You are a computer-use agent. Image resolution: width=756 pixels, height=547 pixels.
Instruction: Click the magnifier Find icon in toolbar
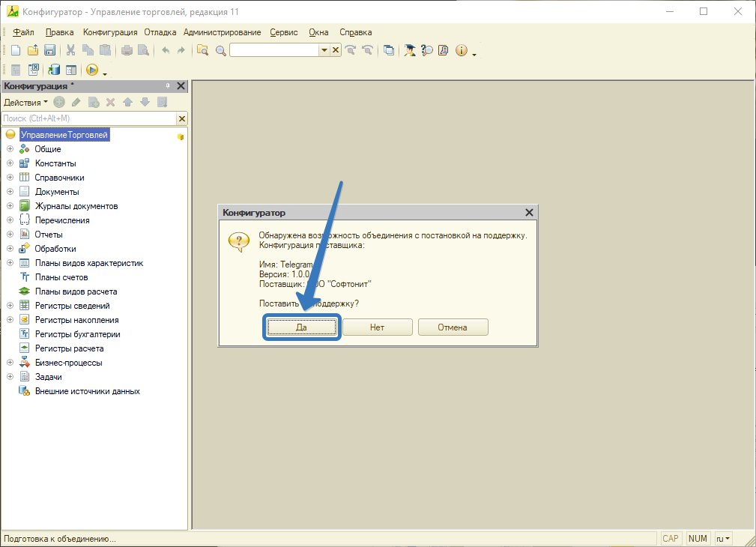(x=220, y=50)
